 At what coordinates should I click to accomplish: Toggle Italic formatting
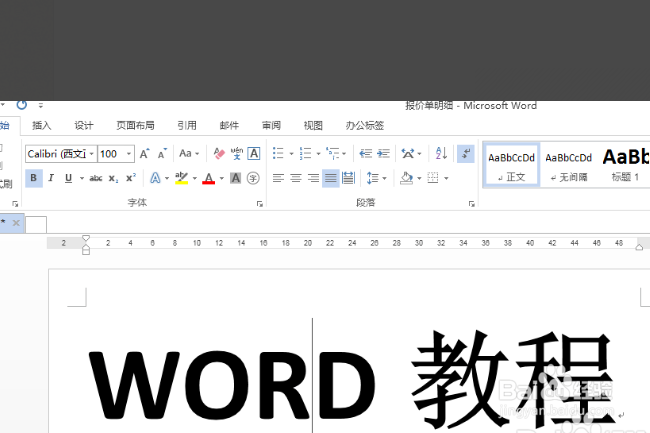point(51,178)
